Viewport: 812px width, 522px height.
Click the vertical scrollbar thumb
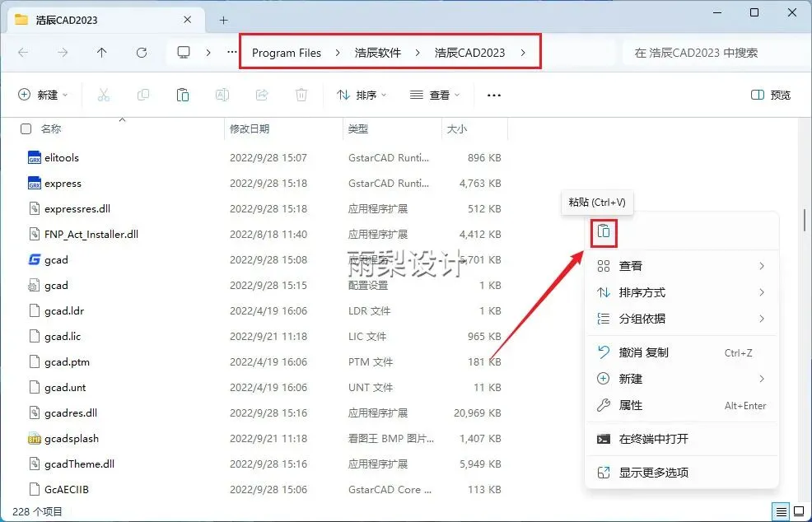(x=805, y=220)
